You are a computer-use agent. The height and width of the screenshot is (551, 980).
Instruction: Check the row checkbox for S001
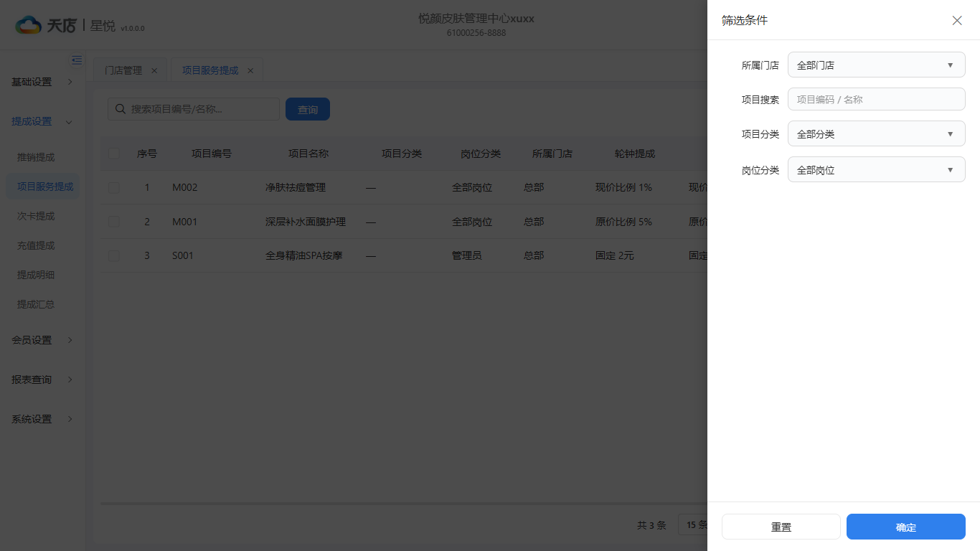coord(114,255)
